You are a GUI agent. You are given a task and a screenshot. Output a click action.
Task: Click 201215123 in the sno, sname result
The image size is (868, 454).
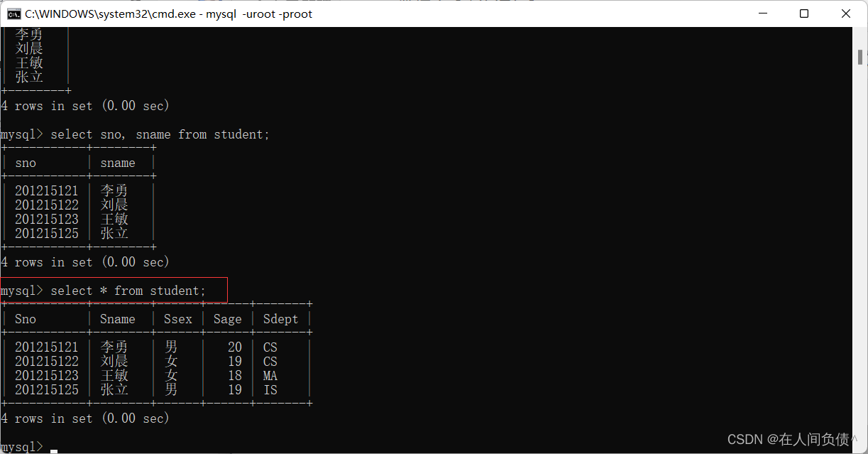tap(47, 219)
